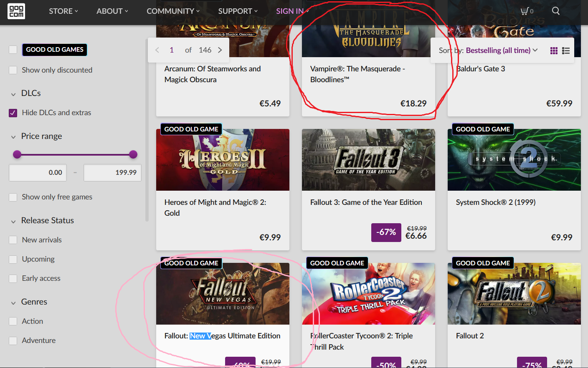Image resolution: width=588 pixels, height=368 pixels.
Task: Check the Early access filter
Action: point(13,278)
